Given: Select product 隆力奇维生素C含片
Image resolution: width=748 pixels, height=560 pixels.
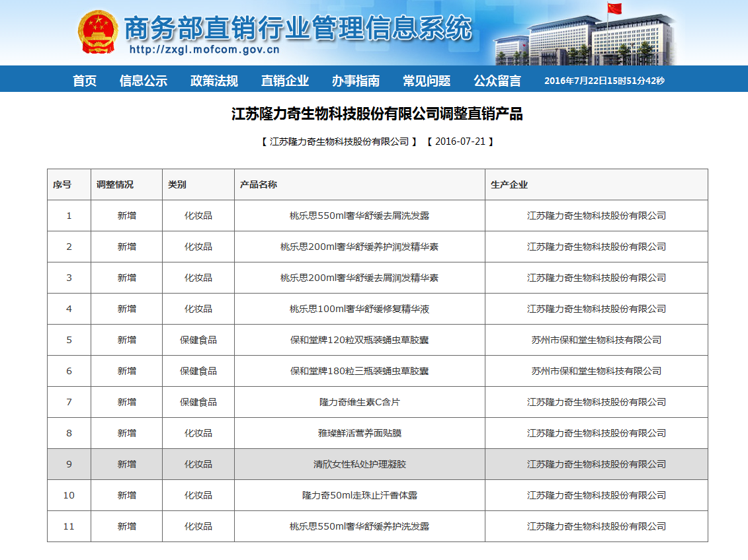Looking at the screenshot, I should tap(359, 402).
